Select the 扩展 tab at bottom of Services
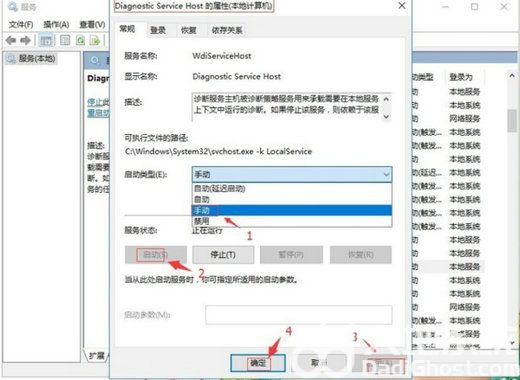The width and height of the screenshot is (520, 380). pyautogui.click(x=97, y=356)
